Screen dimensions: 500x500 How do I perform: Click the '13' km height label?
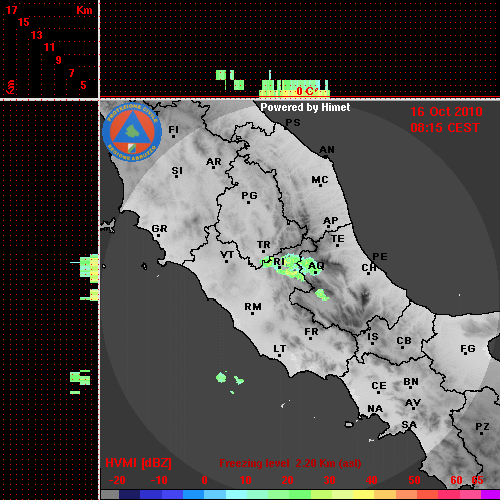click(37, 35)
